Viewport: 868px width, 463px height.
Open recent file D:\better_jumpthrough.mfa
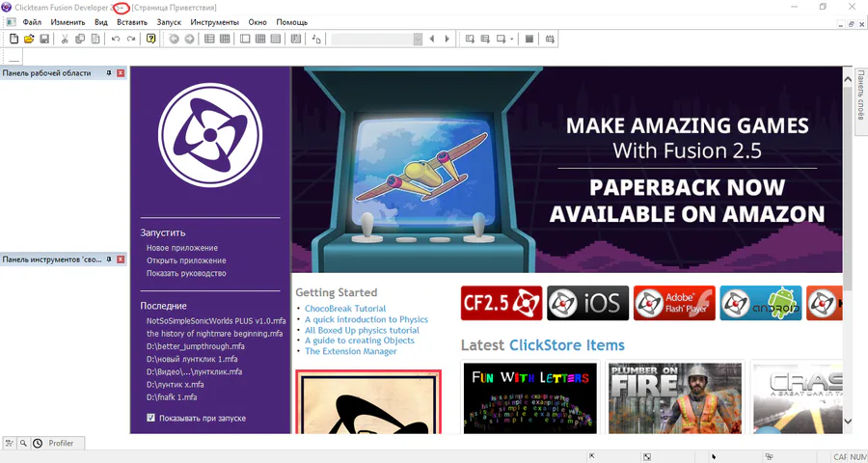[x=196, y=346]
